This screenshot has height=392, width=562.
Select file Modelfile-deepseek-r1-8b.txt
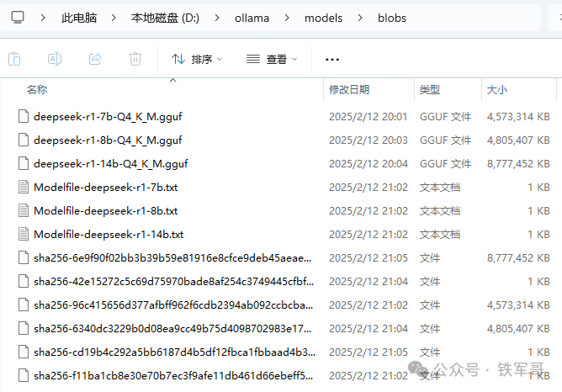106,210
